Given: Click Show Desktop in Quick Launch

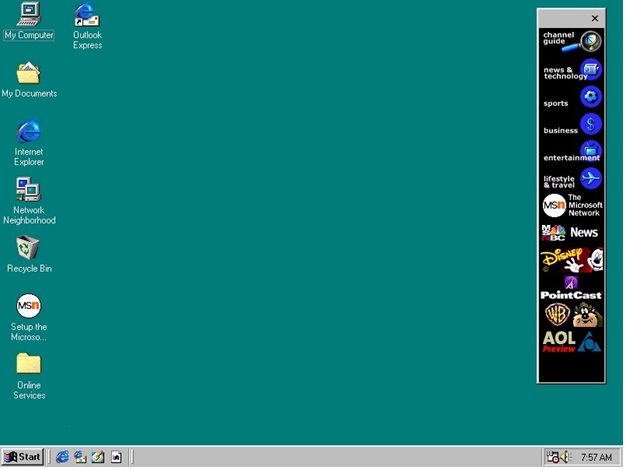Looking at the screenshot, I should 98,457.
